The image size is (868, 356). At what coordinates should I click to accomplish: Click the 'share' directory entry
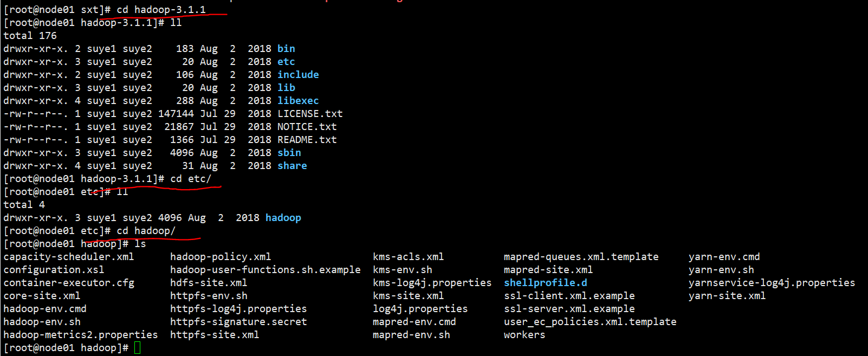(x=292, y=166)
